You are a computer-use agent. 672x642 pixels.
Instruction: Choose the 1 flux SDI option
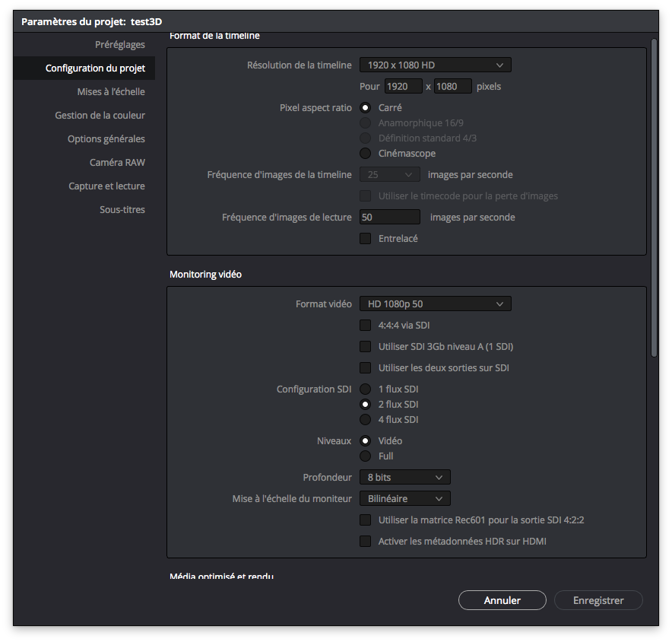[366, 389]
